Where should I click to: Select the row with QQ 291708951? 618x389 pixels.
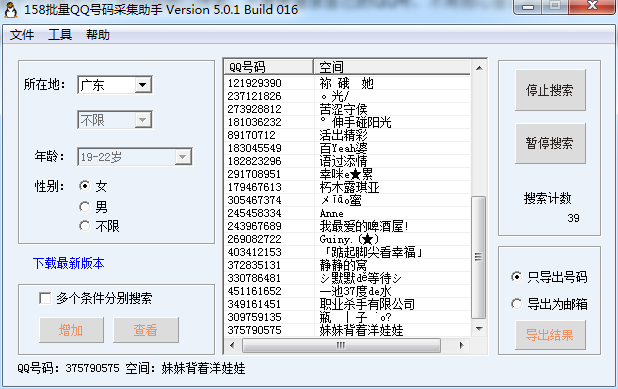click(348, 174)
